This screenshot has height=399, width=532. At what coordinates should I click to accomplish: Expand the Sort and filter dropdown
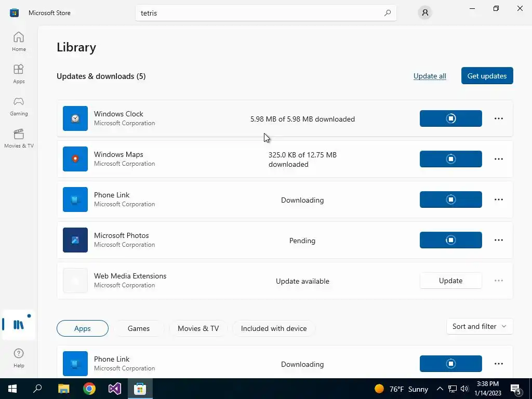tap(480, 326)
